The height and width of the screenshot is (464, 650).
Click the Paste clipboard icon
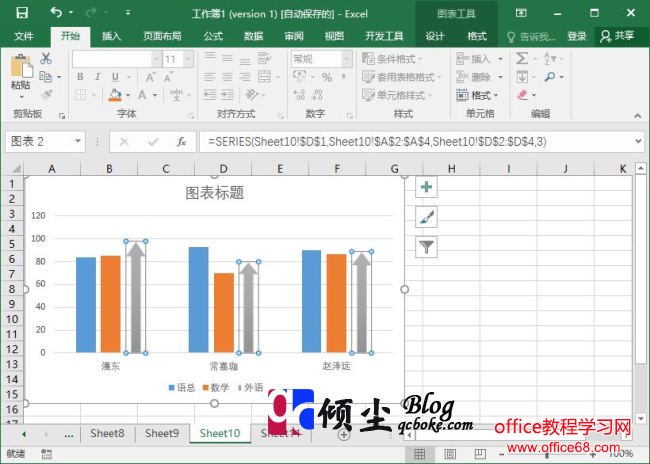pyautogui.click(x=21, y=66)
